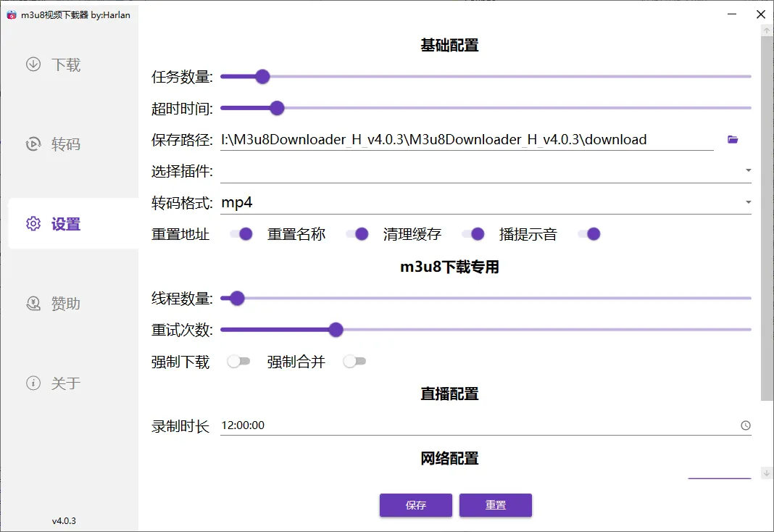Click the 关于 (About) info icon in sidebar
774x532 pixels.
point(33,383)
